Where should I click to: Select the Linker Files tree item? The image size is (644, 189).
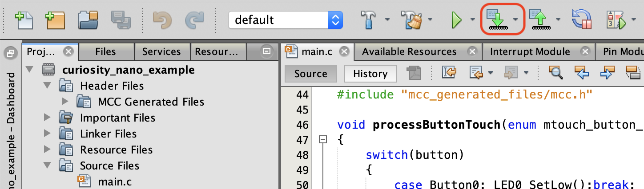(108, 134)
